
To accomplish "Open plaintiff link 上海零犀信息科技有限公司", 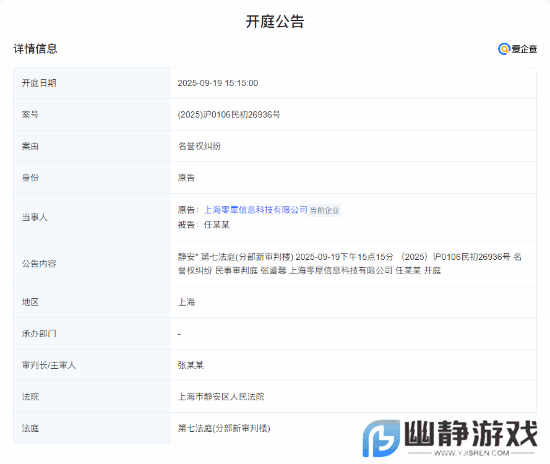I will point(256,210).
